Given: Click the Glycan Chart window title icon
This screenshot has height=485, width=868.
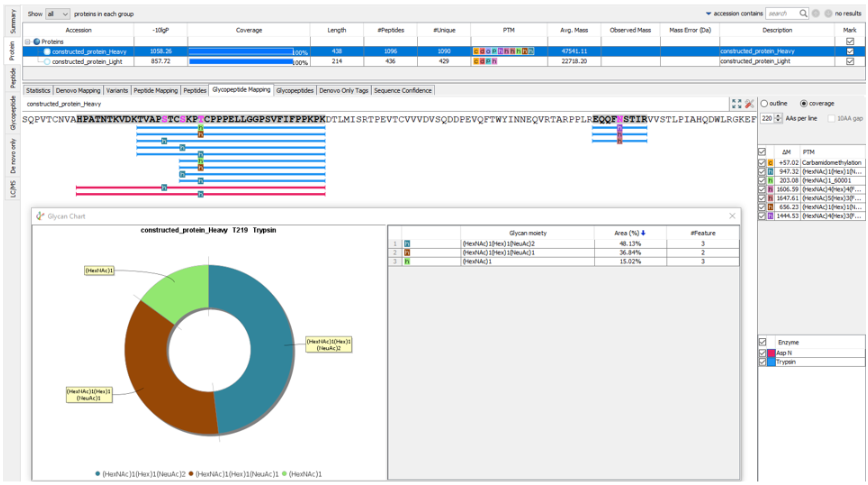Looking at the screenshot, I should [40, 215].
